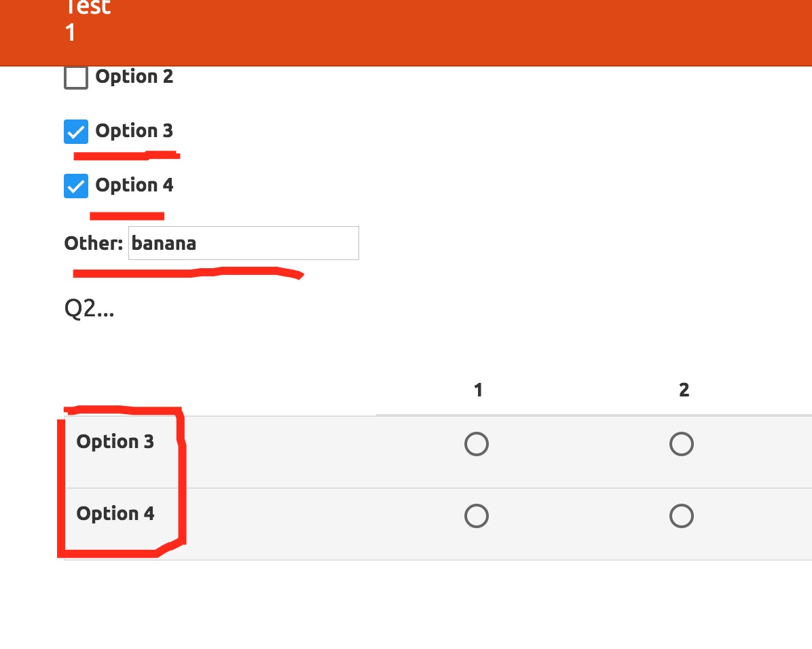This screenshot has height=649, width=812.
Task: Click blank right side of orange header bar
Action: [543, 31]
